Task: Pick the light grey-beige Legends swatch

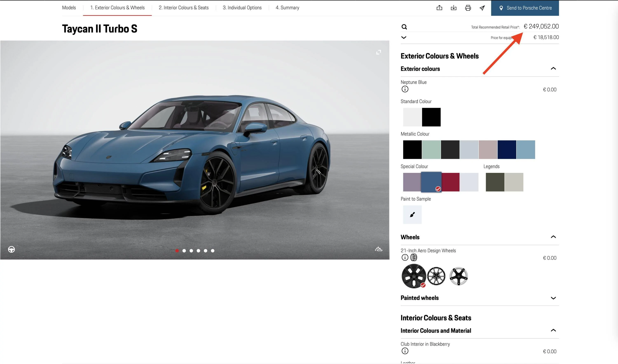Action: point(514,182)
